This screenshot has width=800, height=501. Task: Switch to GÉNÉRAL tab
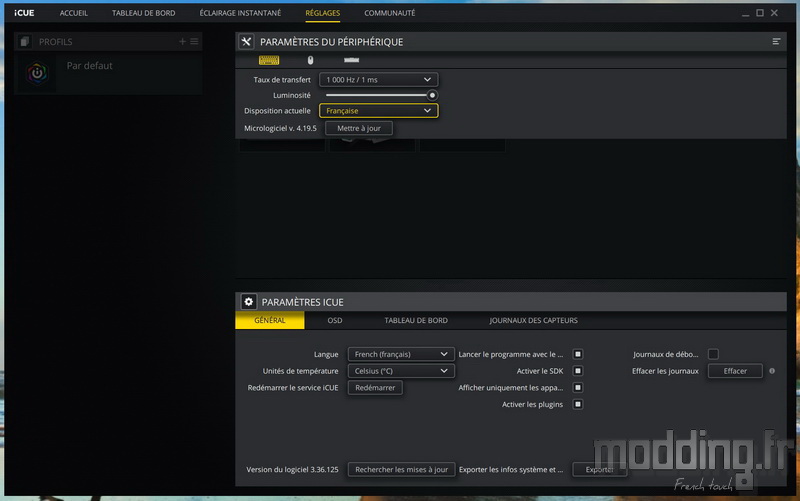270,320
